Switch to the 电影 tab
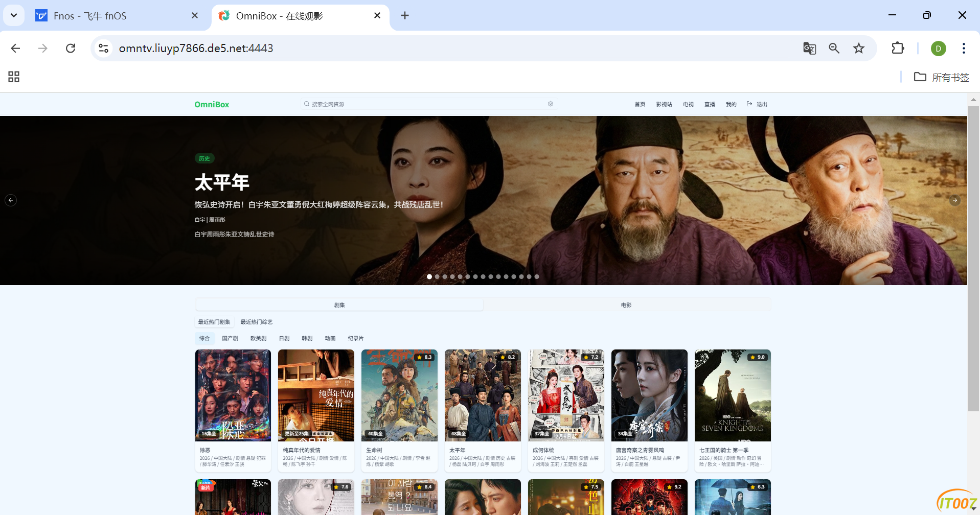The image size is (980, 515). tap(626, 305)
